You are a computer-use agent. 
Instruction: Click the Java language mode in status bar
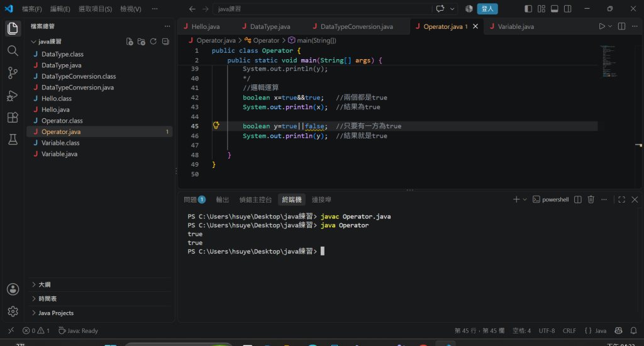pos(596,330)
